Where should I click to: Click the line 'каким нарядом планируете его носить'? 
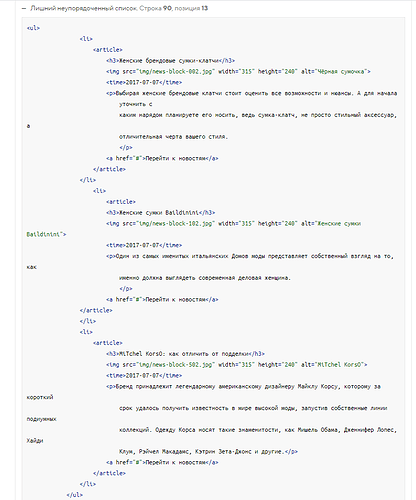[x=258, y=115]
